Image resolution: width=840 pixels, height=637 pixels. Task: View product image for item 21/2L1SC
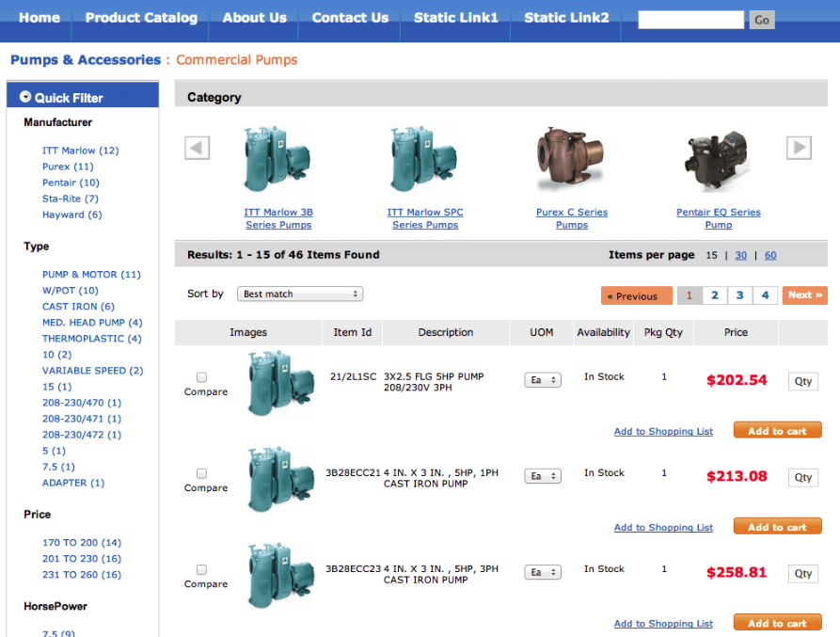pos(280,384)
